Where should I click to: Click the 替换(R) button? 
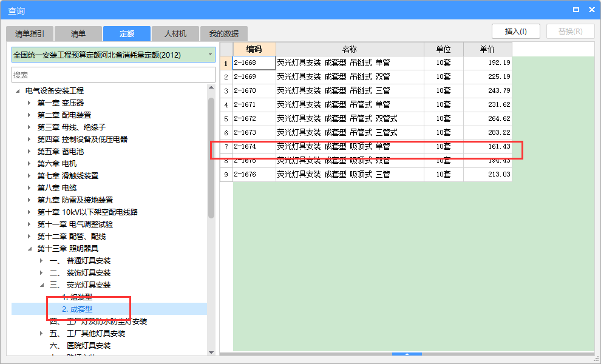570,31
